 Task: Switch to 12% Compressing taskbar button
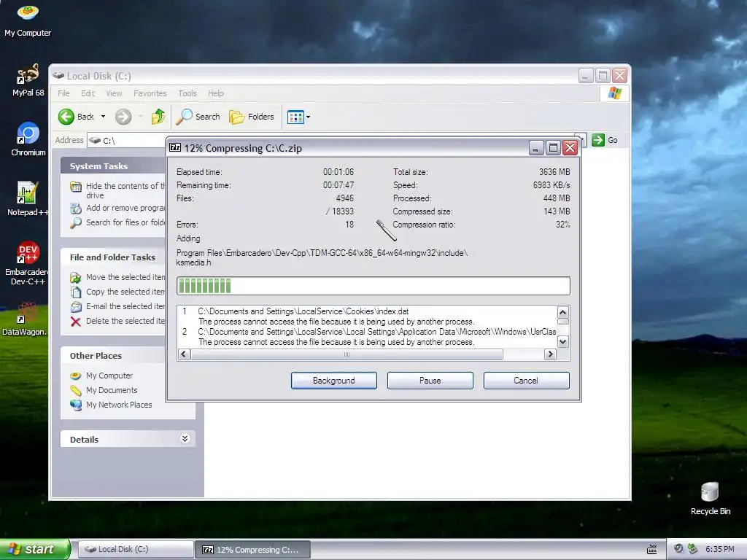coord(252,550)
